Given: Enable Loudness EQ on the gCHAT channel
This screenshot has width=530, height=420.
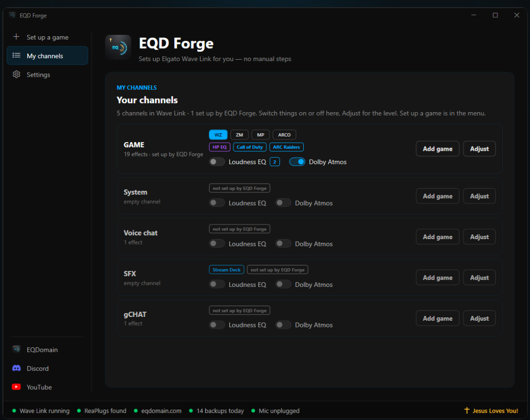Looking at the screenshot, I should 217,325.
